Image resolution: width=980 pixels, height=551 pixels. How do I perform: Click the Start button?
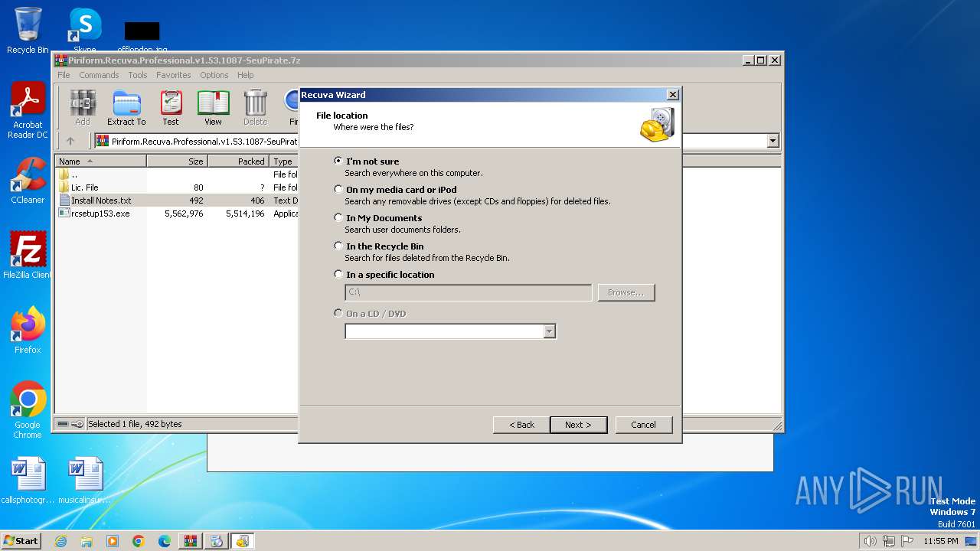coord(21,541)
